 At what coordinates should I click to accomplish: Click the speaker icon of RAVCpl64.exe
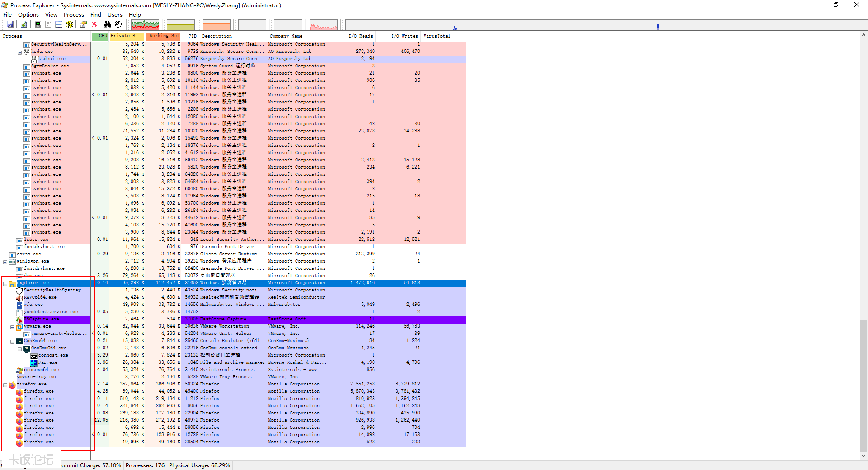click(x=19, y=298)
